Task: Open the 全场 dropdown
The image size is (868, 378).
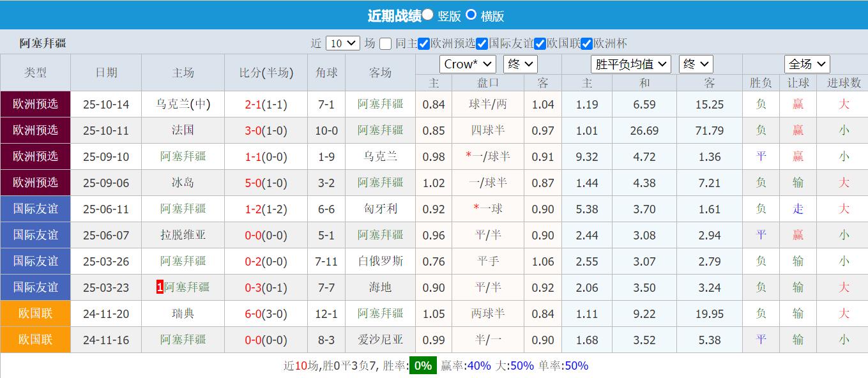Action: click(x=806, y=64)
